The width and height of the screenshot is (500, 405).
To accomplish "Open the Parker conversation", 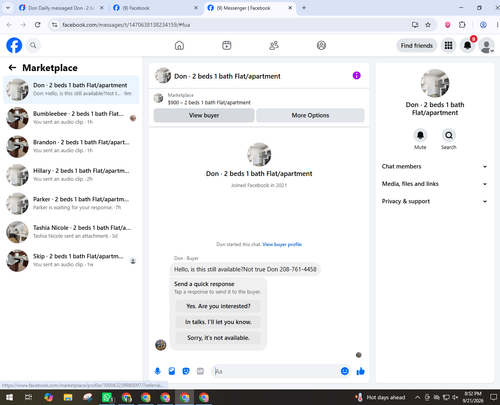I will pyautogui.click(x=71, y=203).
